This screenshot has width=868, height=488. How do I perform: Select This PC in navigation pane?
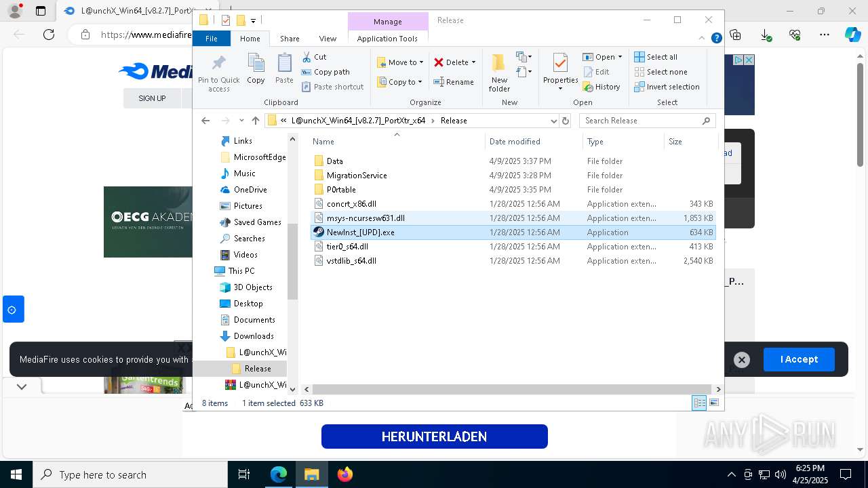point(235,271)
